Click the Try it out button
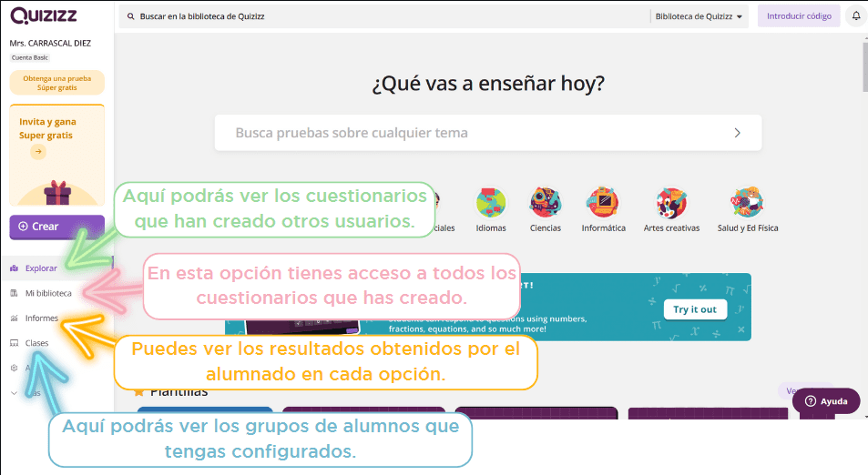Image resolution: width=868 pixels, height=475 pixels. [x=695, y=309]
